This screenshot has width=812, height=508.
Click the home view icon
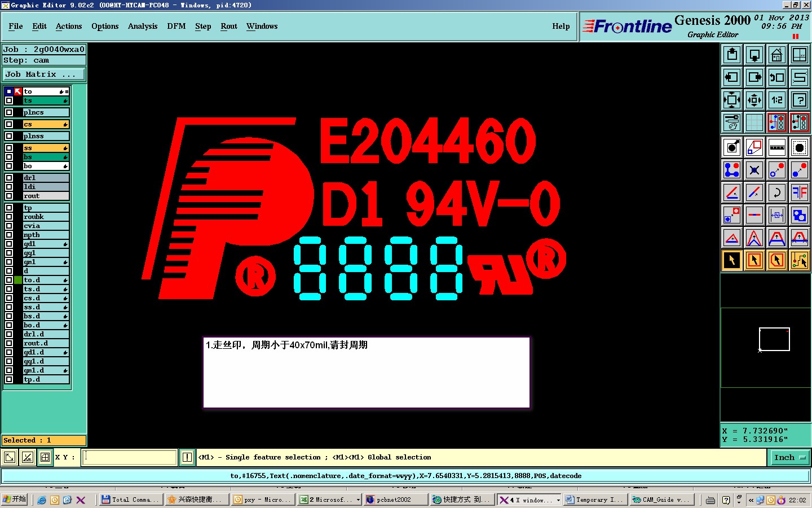(777, 55)
